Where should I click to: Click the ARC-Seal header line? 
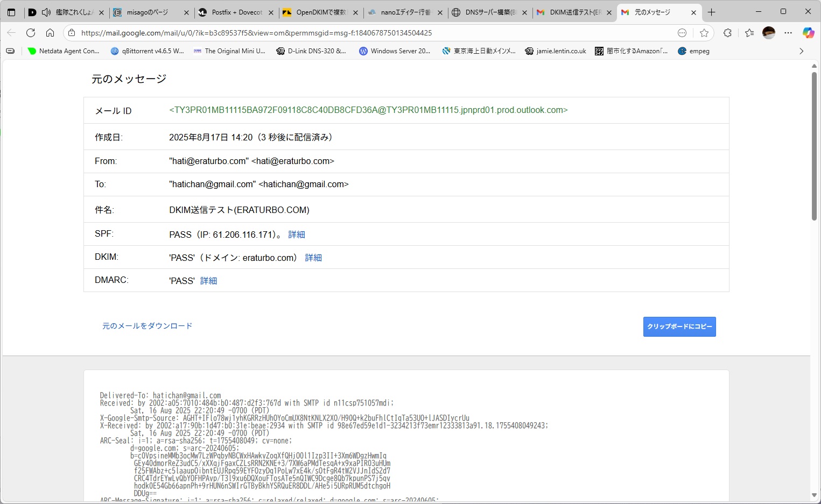pos(196,441)
